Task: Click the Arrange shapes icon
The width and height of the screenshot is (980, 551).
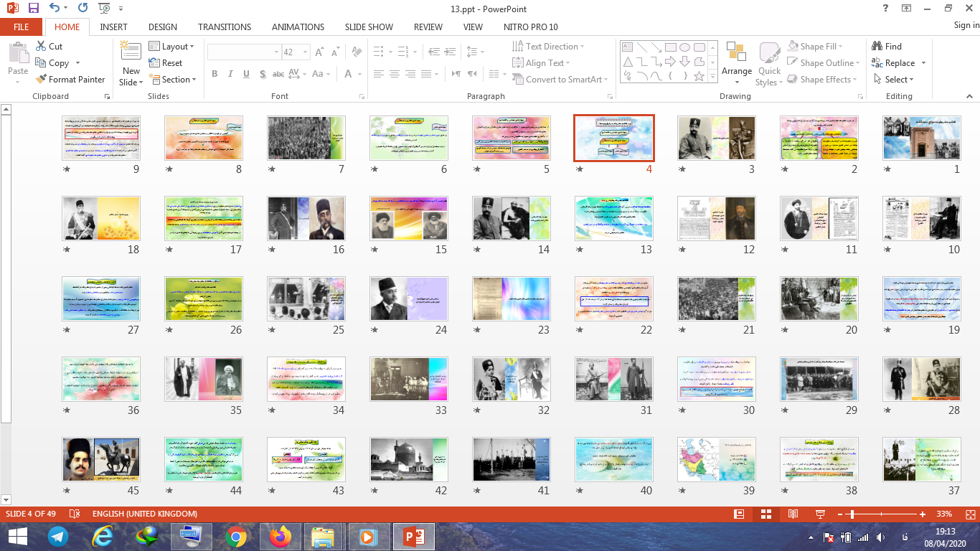Action: click(x=736, y=54)
